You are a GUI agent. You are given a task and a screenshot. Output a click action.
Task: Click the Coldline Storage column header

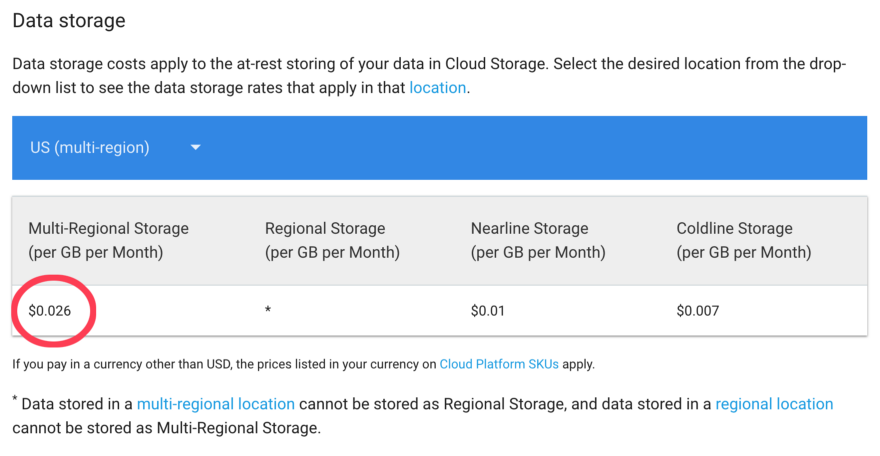tap(744, 240)
